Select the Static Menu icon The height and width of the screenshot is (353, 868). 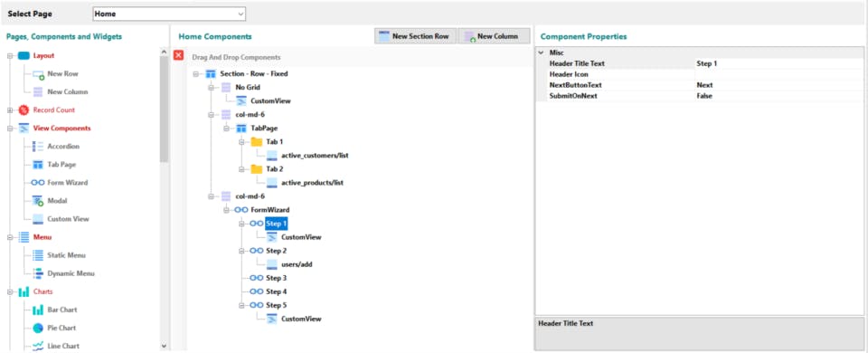[38, 255]
